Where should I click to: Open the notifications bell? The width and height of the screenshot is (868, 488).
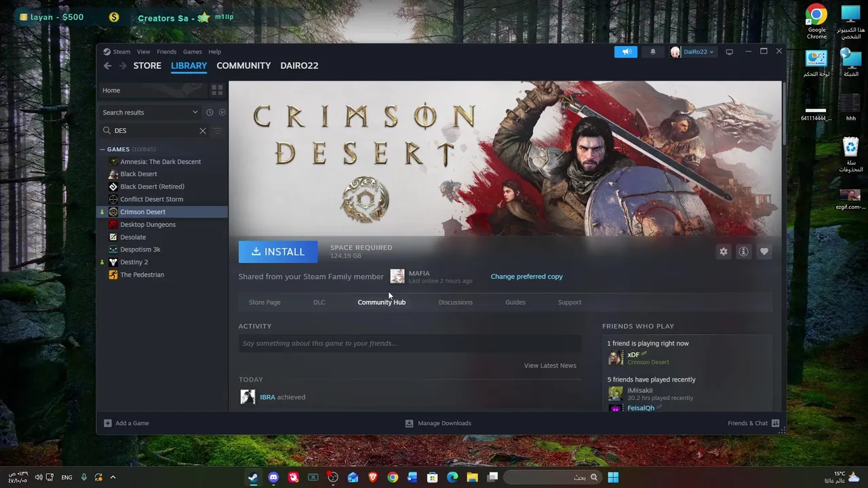click(x=653, y=52)
